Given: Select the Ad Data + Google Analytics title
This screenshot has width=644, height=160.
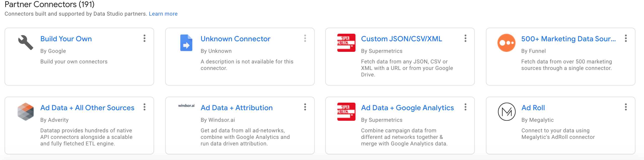Looking at the screenshot, I should [407, 108].
